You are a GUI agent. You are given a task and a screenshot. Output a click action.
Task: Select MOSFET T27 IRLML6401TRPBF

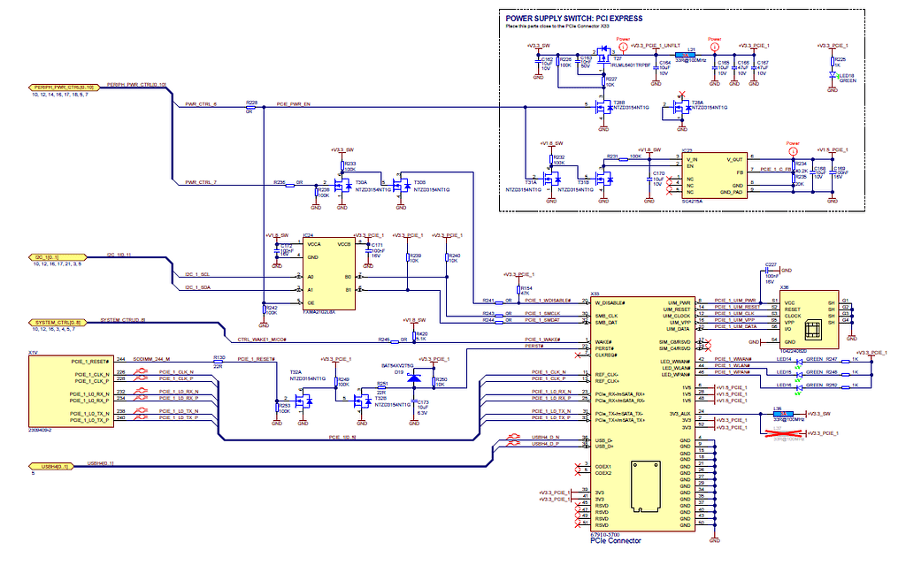604,54
